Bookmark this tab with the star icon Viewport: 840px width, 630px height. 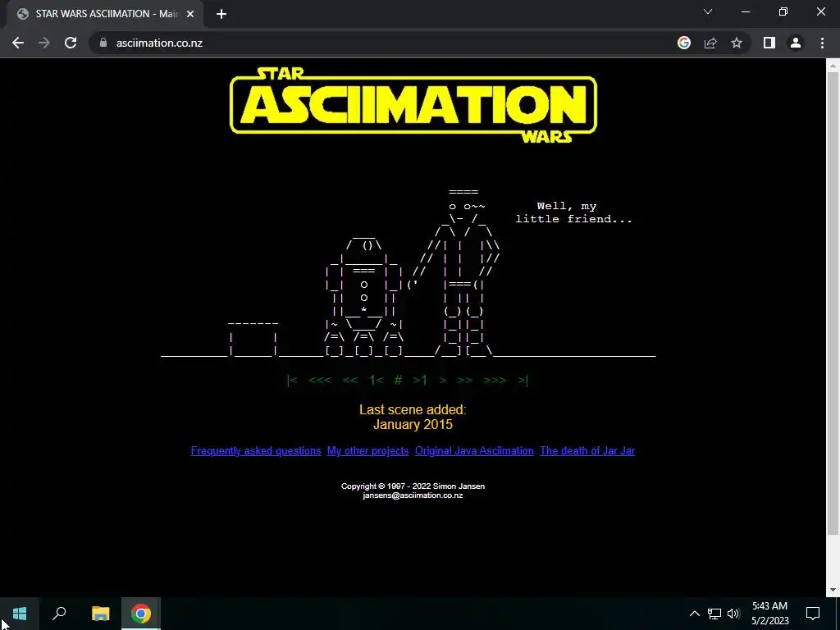[x=737, y=43]
